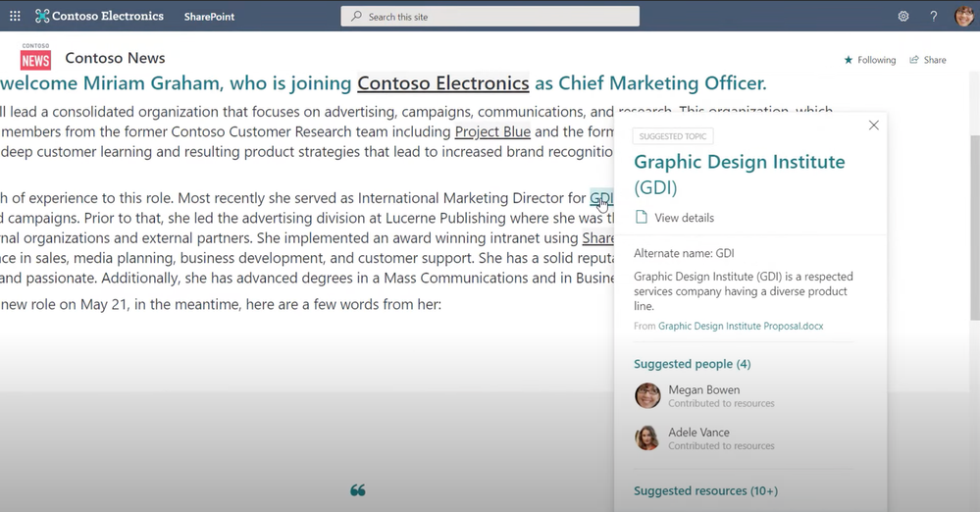The height and width of the screenshot is (512, 980).
Task: Open the app launcher waffle icon
Action: [15, 16]
